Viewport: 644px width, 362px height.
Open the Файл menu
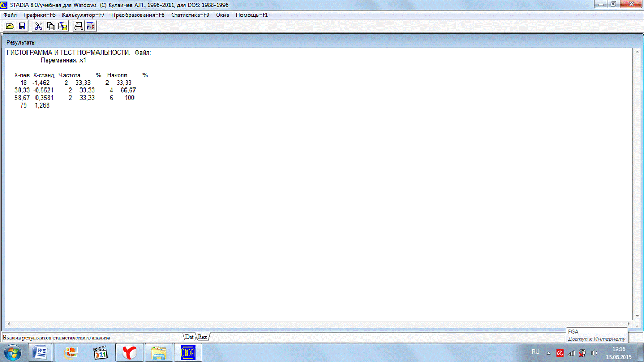click(10, 15)
